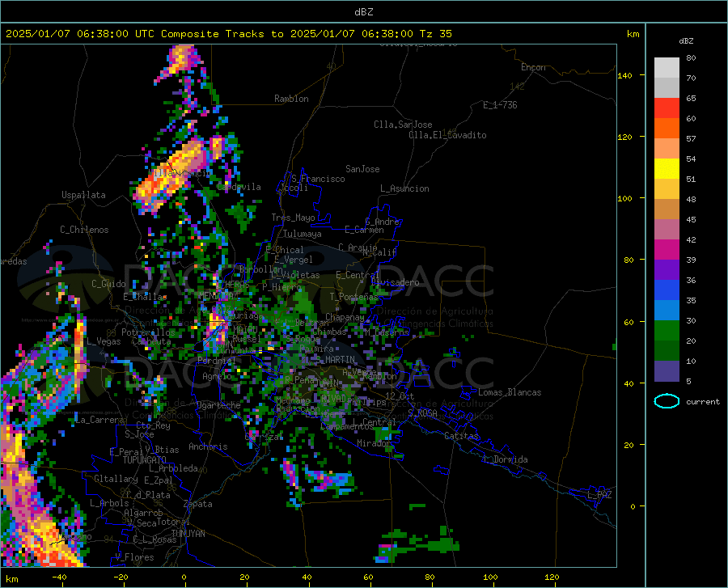
Task: Select the Catitas map label
Action: 461,436
